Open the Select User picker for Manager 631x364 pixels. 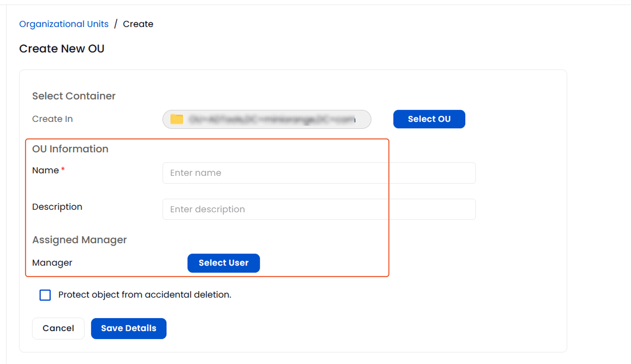(223, 263)
